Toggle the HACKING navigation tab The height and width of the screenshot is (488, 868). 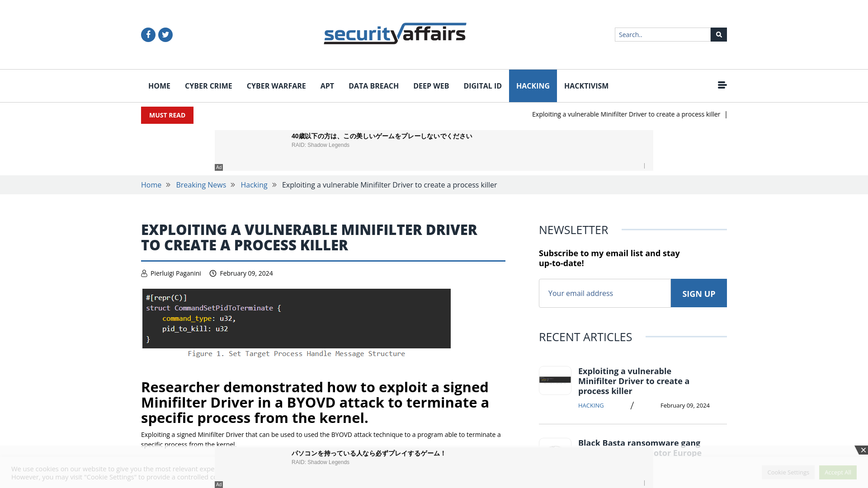coord(533,85)
